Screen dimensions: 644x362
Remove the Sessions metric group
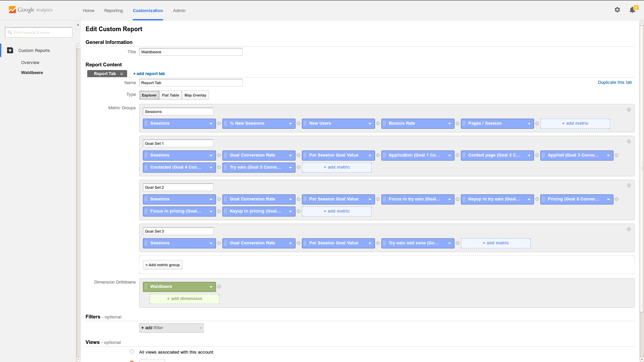(629, 110)
